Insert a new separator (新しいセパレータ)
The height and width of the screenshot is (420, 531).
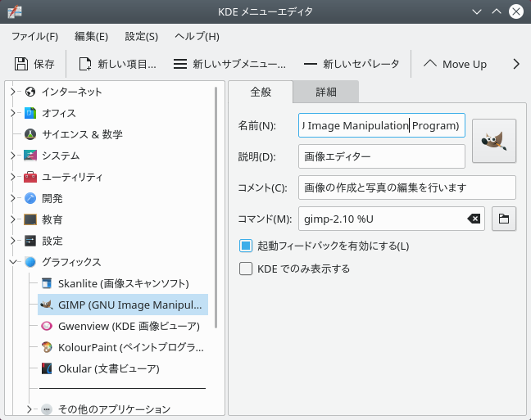[352, 64]
